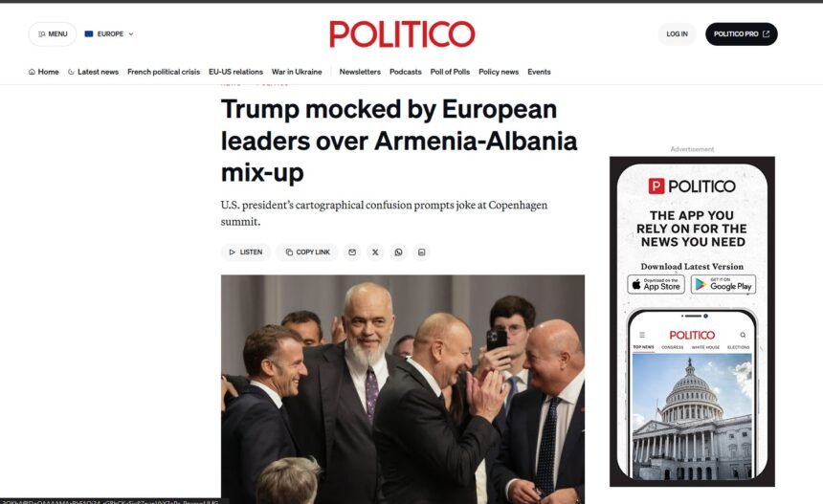Click the LOG IN button

(x=678, y=34)
